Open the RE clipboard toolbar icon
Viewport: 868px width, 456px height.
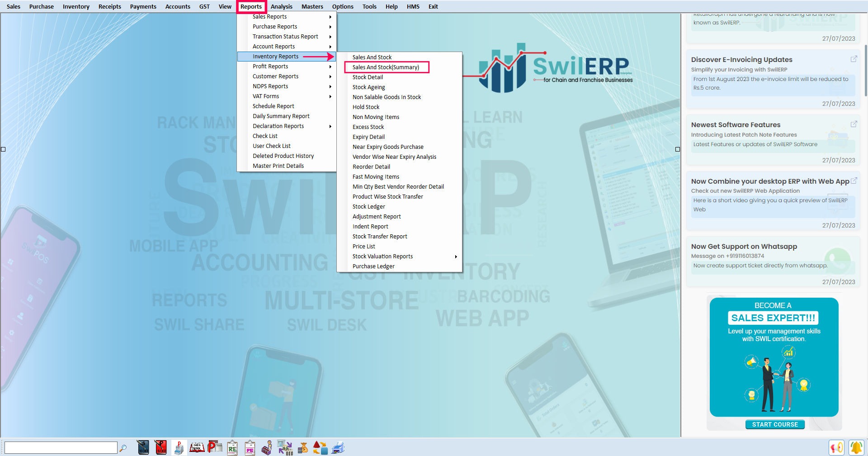[x=232, y=447]
